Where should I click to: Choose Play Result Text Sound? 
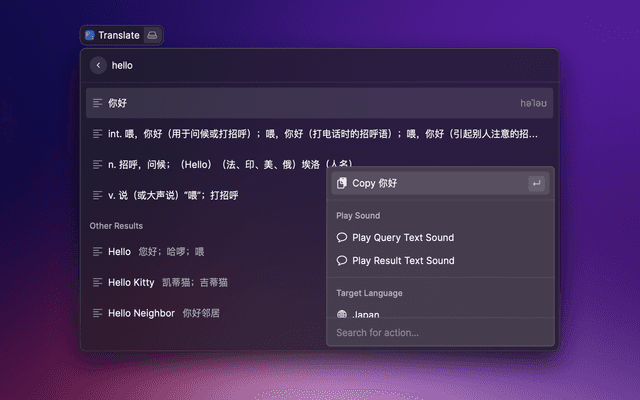[402, 261]
